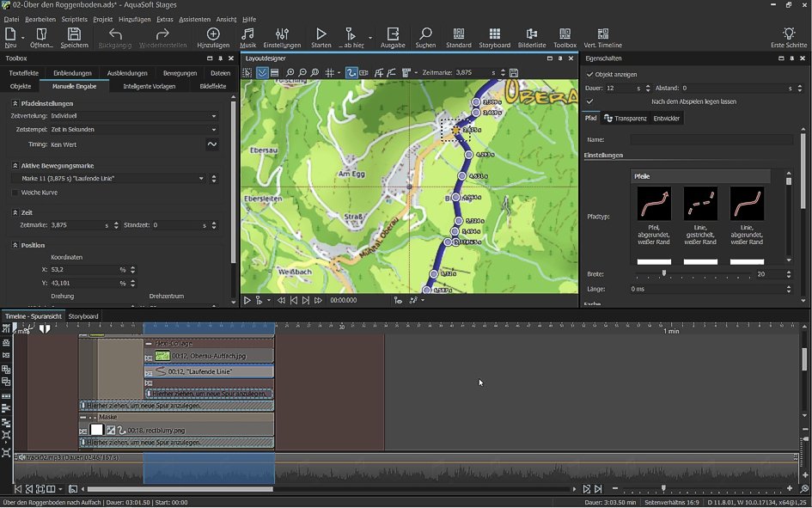Switch to the Transparenz tab
812x508 pixels.
tap(625, 119)
